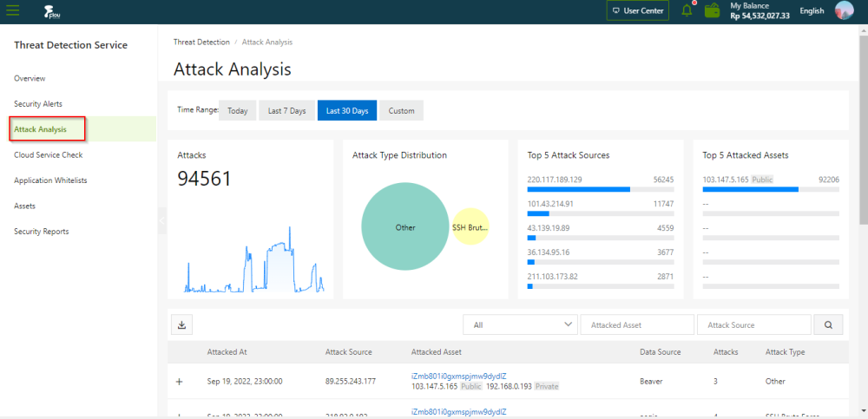Open Security Alerts in sidebar
The image size is (868, 419).
(x=38, y=104)
